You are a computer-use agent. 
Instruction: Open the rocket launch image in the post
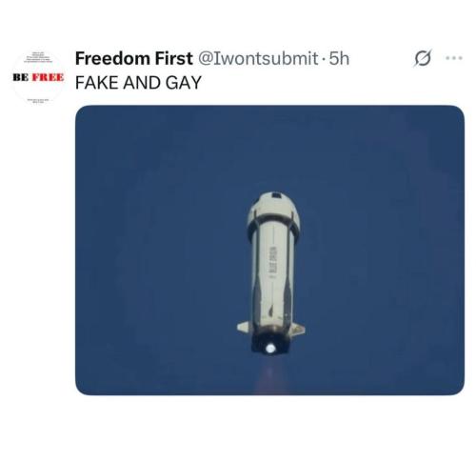pyautogui.click(x=269, y=251)
